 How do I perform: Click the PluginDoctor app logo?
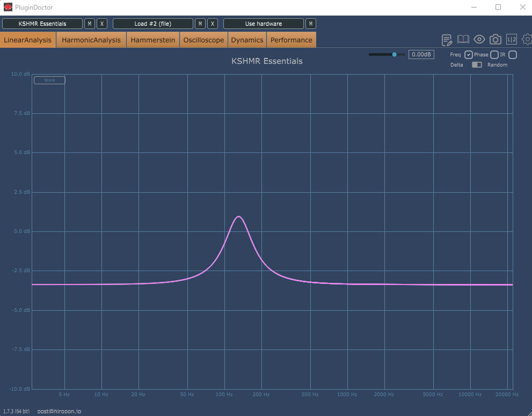coord(8,7)
